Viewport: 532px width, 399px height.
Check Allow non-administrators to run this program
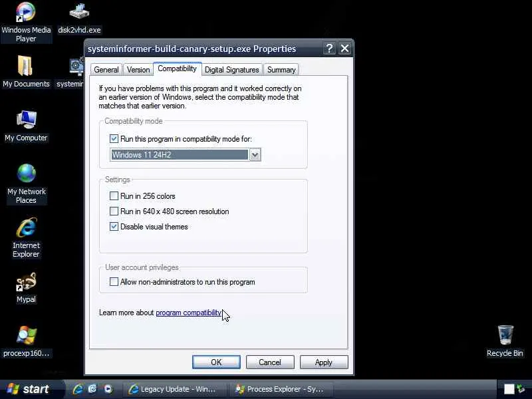click(x=114, y=281)
